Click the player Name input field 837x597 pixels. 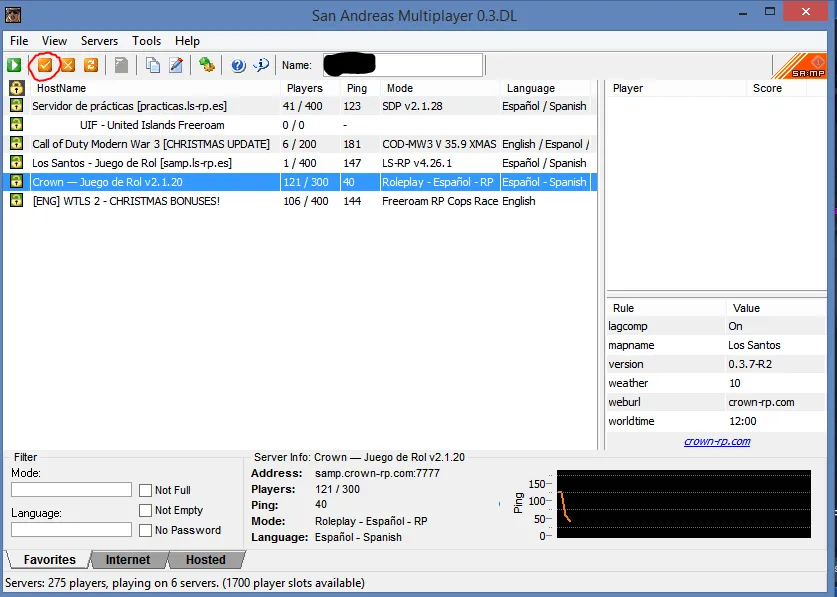(x=403, y=65)
